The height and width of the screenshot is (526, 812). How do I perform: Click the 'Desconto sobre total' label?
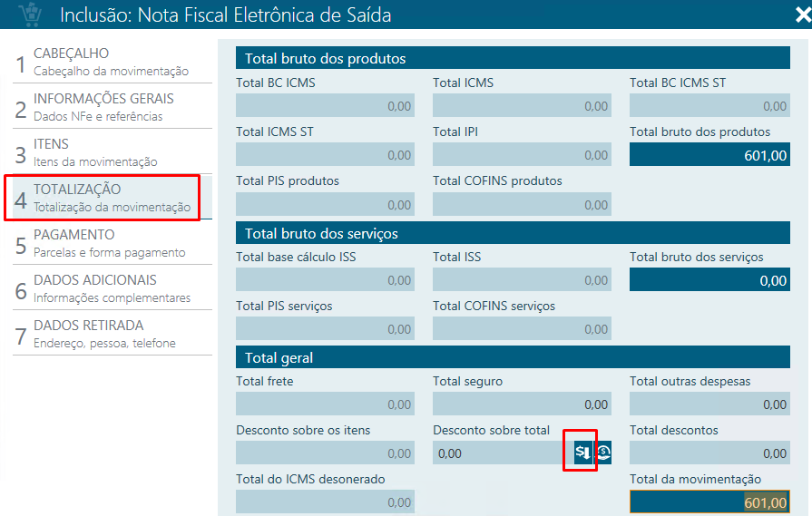pos(491,430)
